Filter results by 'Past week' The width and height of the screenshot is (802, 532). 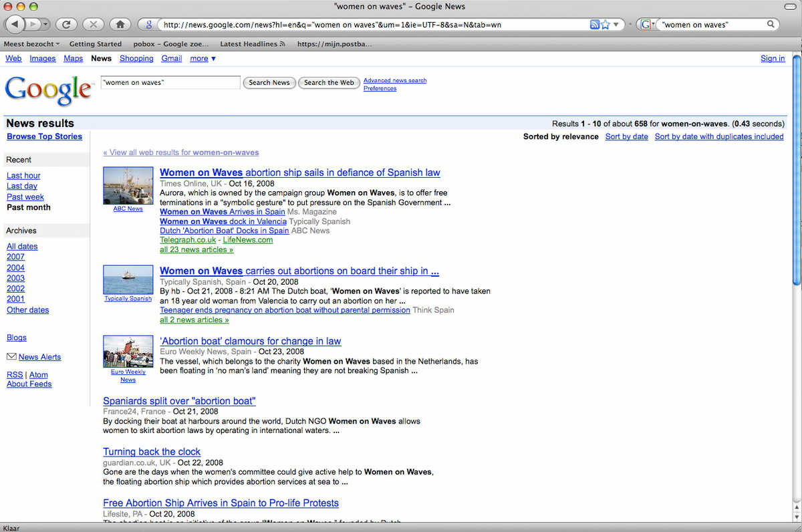[25, 196]
